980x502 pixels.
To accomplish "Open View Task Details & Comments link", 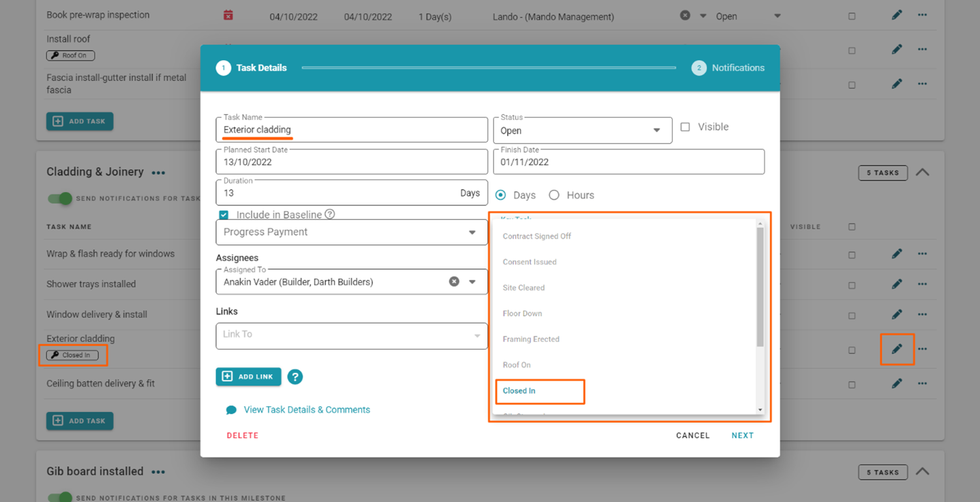I will pyautogui.click(x=306, y=410).
